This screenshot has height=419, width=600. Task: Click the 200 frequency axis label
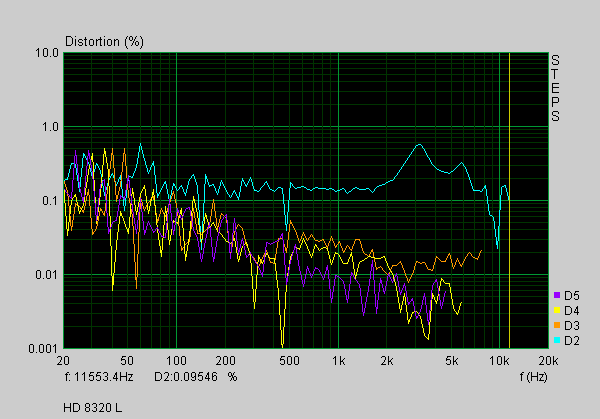(x=225, y=361)
